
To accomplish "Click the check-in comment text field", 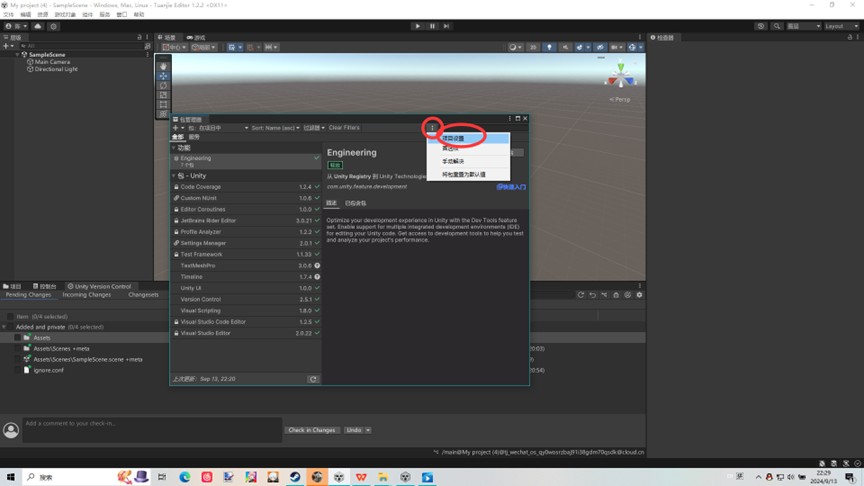I will [150, 429].
